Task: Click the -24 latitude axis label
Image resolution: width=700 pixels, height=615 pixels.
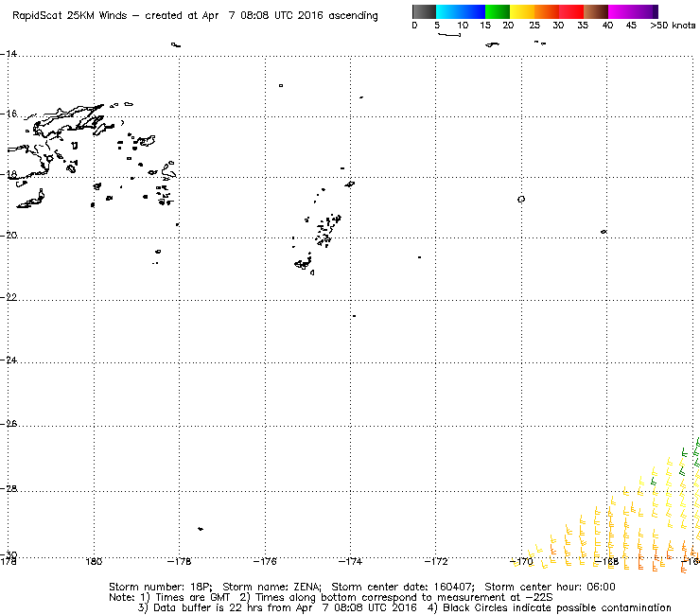Action: pyautogui.click(x=9, y=360)
